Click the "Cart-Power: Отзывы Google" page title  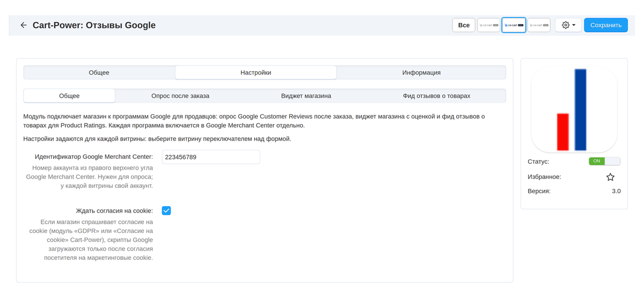click(94, 25)
